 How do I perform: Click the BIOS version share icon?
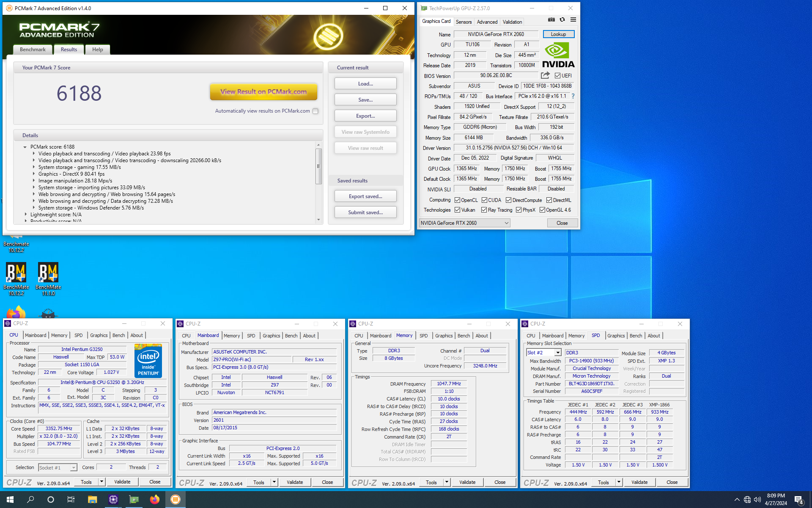pos(545,75)
